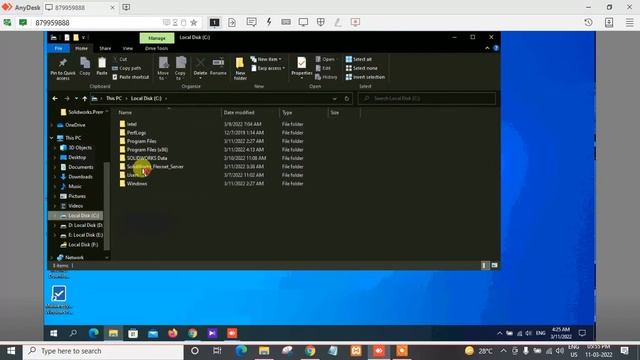Expand the Network tree node
Screen dimensions: 640x360
52,258
